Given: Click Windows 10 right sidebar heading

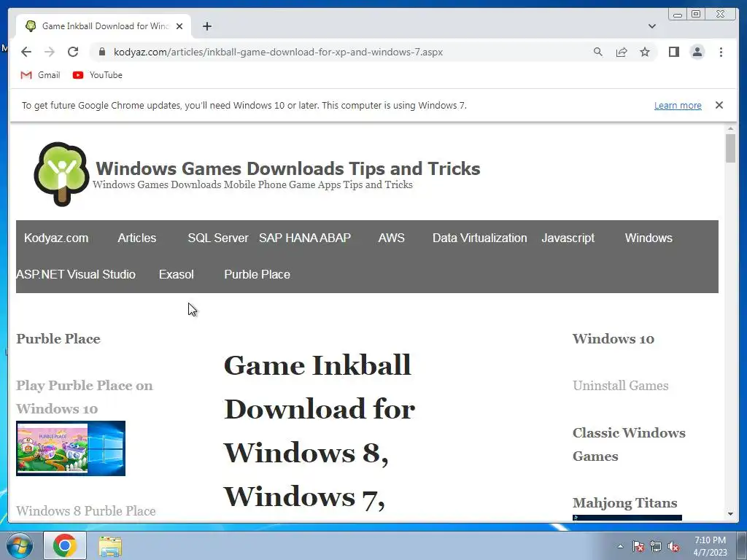Looking at the screenshot, I should [x=613, y=338].
